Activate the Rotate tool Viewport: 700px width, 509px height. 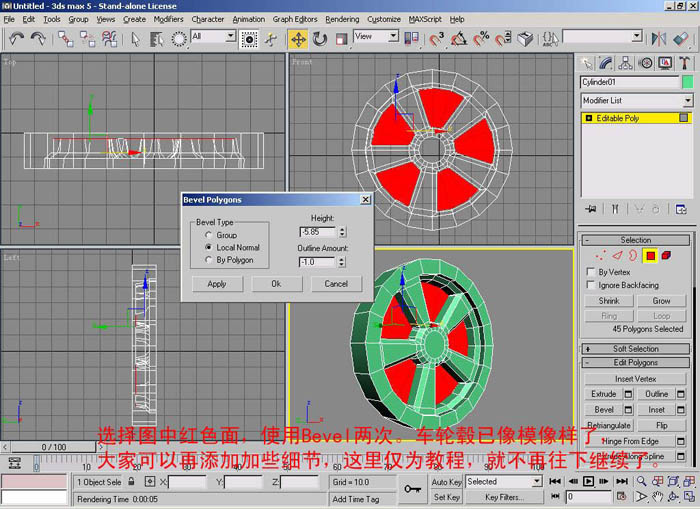click(x=320, y=39)
